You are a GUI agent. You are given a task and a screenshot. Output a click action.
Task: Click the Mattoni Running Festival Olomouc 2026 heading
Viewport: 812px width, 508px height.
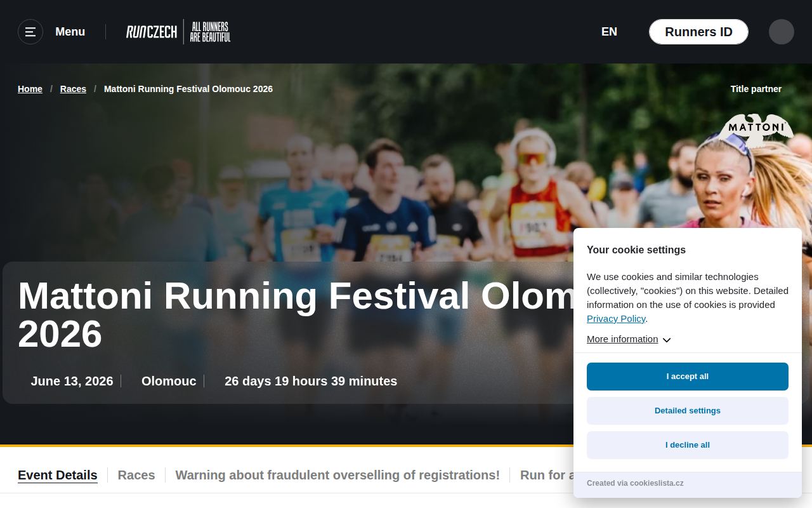pos(296,314)
